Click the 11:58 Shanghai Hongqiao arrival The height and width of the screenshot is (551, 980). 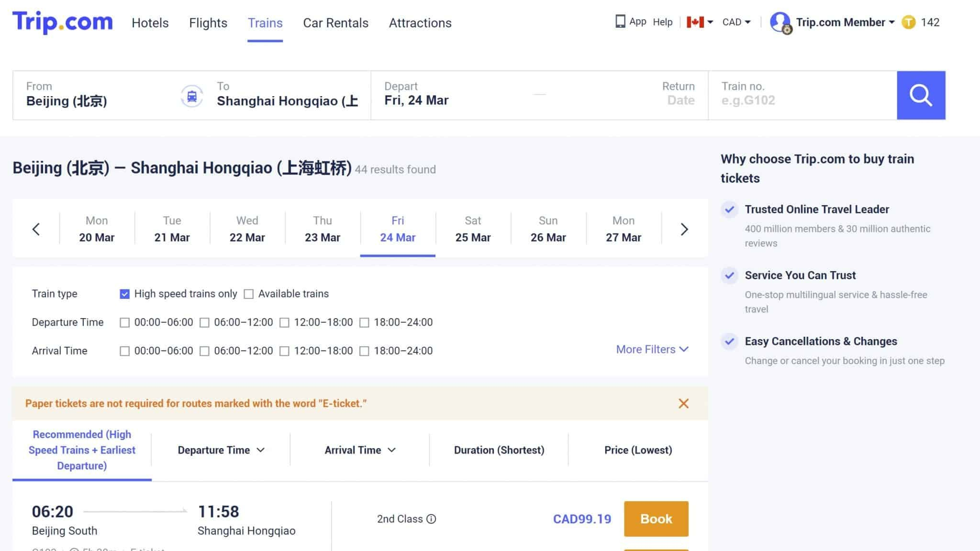coord(246,520)
